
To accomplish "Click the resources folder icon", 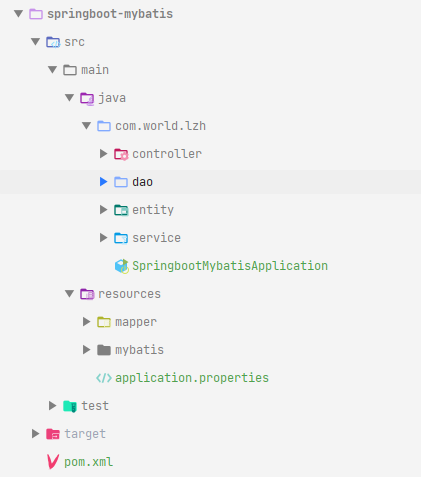I will [x=87, y=294].
